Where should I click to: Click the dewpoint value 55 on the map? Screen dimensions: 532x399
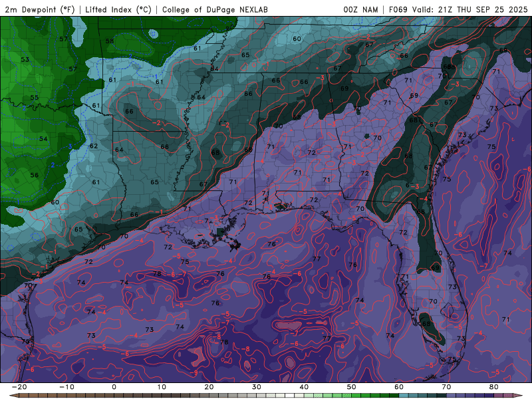[35, 97]
